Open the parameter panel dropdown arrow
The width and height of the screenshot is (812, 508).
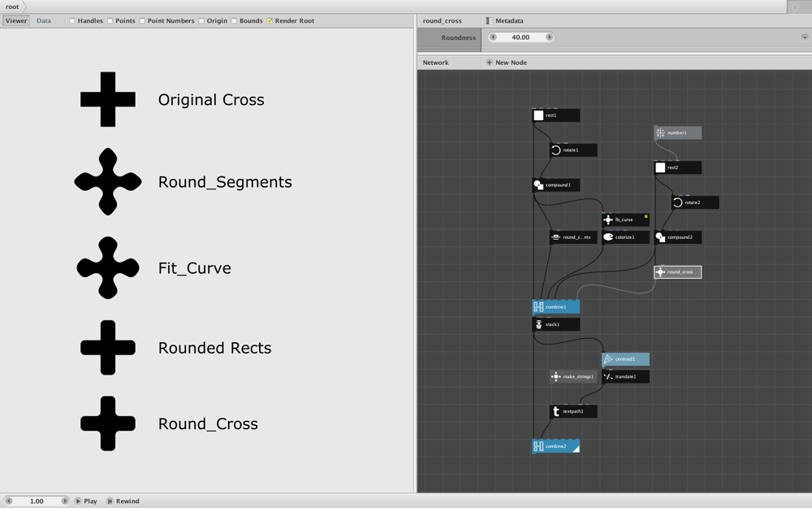pos(805,37)
